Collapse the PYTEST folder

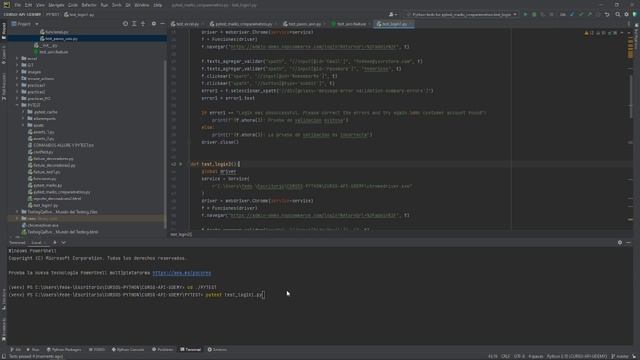[17, 105]
